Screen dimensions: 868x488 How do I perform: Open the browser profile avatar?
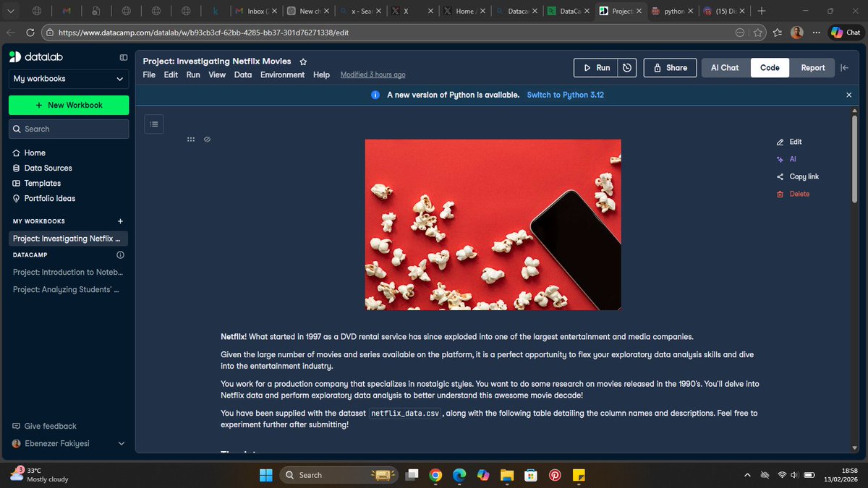coord(796,33)
